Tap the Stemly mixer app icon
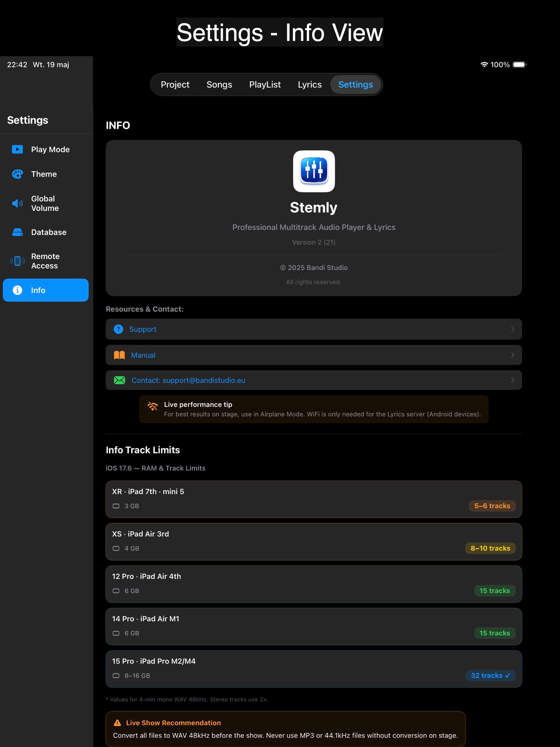 tap(314, 171)
